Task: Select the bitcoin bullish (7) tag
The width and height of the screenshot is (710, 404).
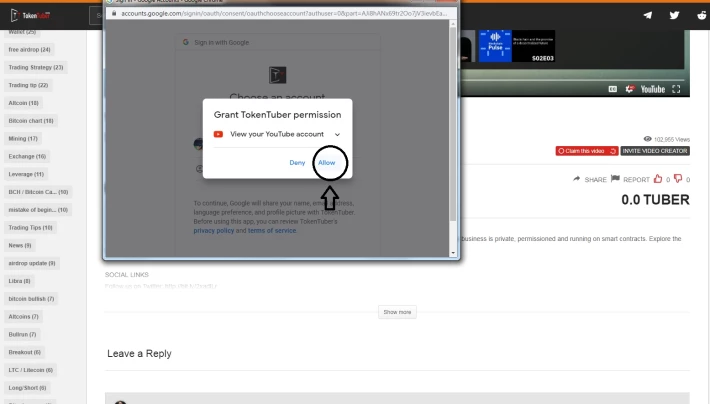Action: (x=31, y=299)
